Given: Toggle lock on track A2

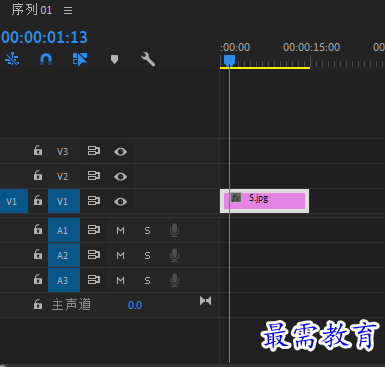Looking at the screenshot, I should [x=38, y=255].
